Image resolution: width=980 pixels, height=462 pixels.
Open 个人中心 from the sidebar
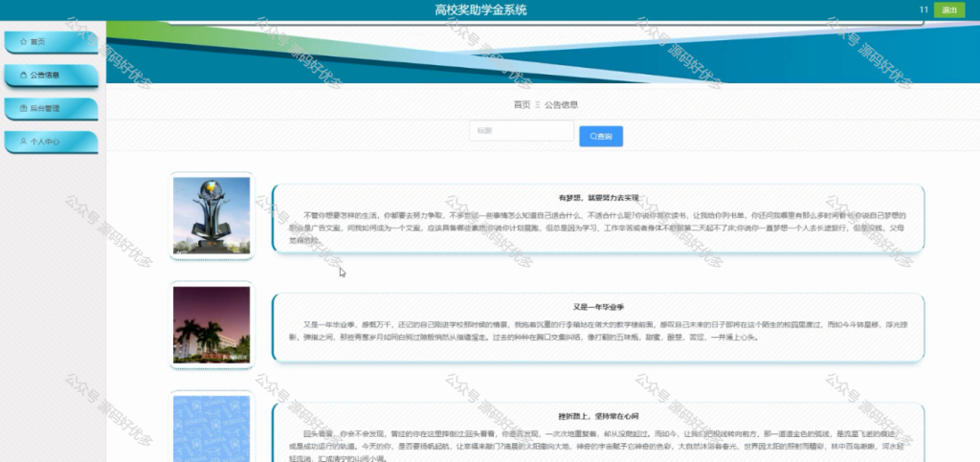[x=52, y=142]
